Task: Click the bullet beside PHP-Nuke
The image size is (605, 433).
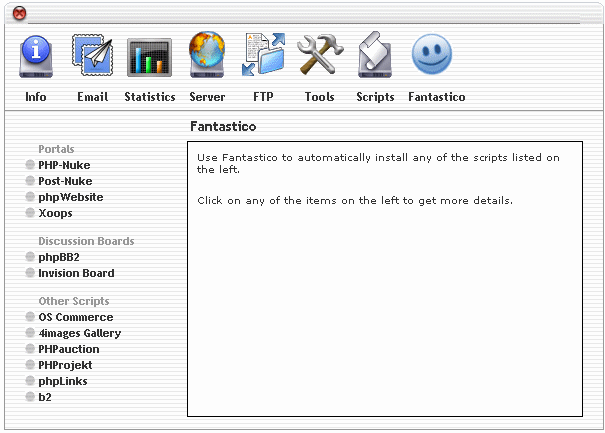Action: 30,165
